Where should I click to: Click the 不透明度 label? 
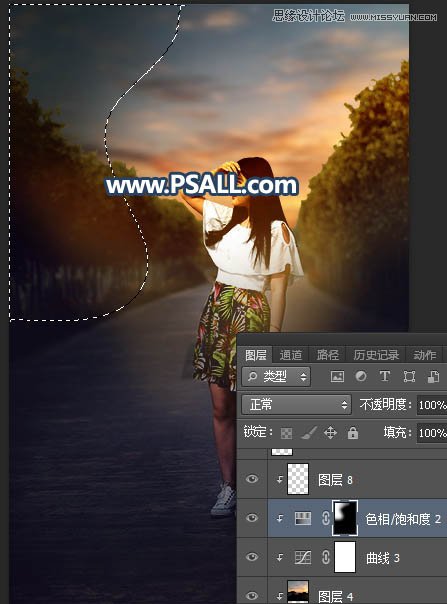point(385,404)
